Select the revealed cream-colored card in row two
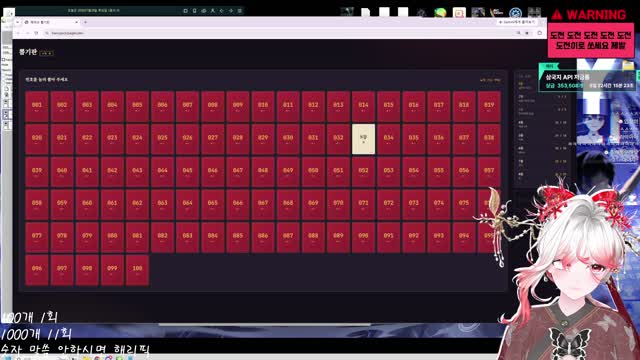Screen dimensions: 640x360 [x=363, y=139]
